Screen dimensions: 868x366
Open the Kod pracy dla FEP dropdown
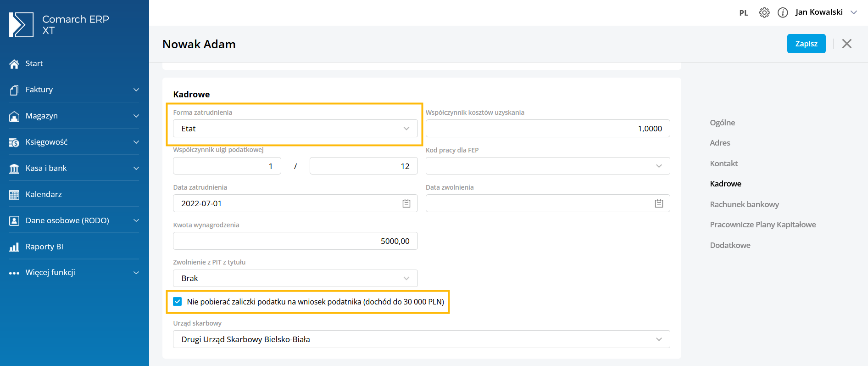(547, 166)
